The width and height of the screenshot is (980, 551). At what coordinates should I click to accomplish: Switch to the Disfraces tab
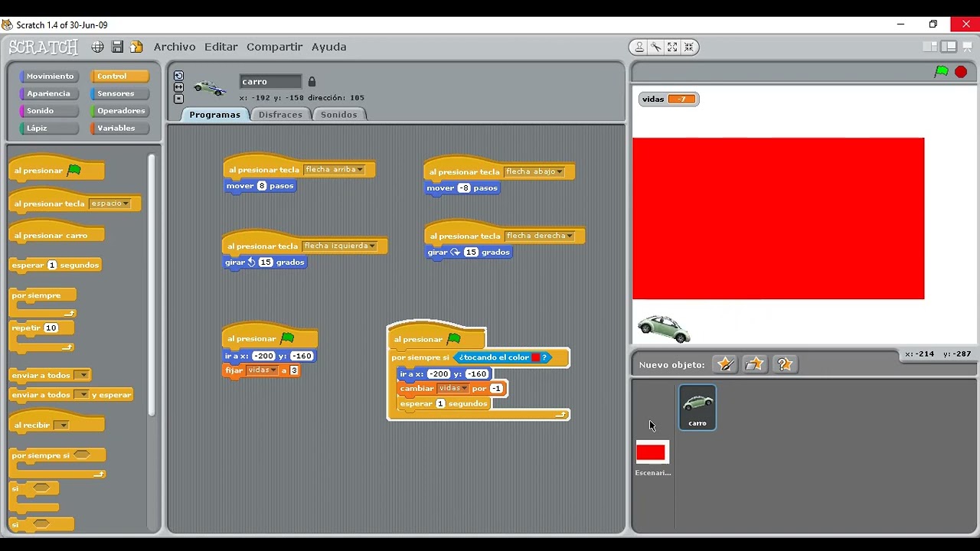tap(280, 115)
